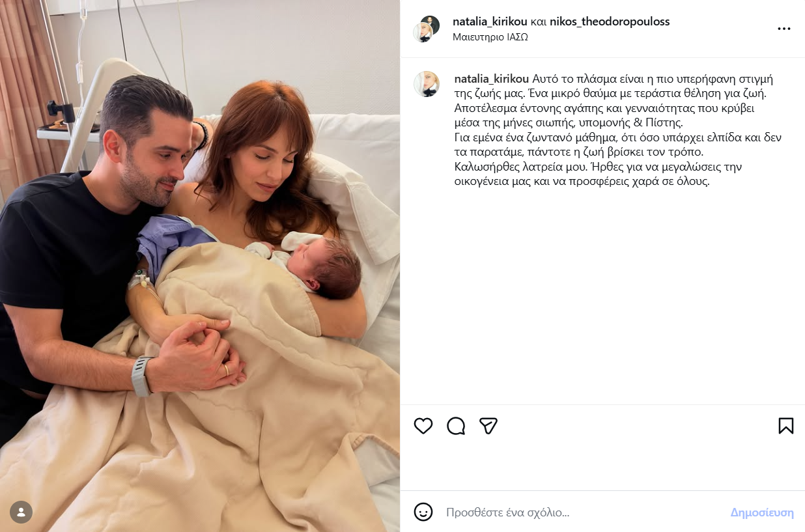Open the three-dots more options menu
The width and height of the screenshot is (805, 532).
pos(784,29)
